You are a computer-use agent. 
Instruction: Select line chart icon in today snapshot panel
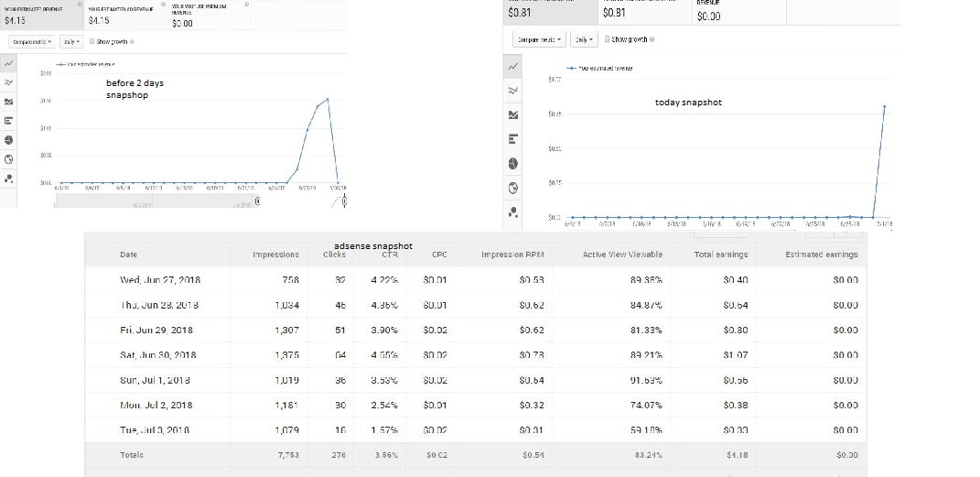click(513, 66)
